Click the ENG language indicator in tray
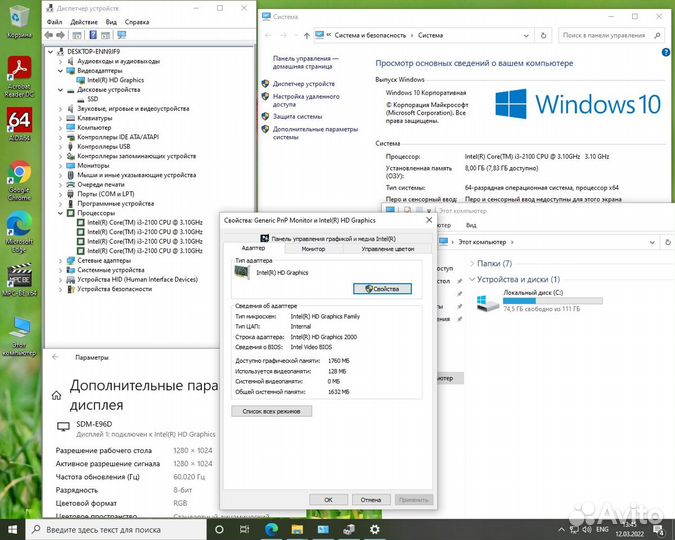 (x=602, y=530)
